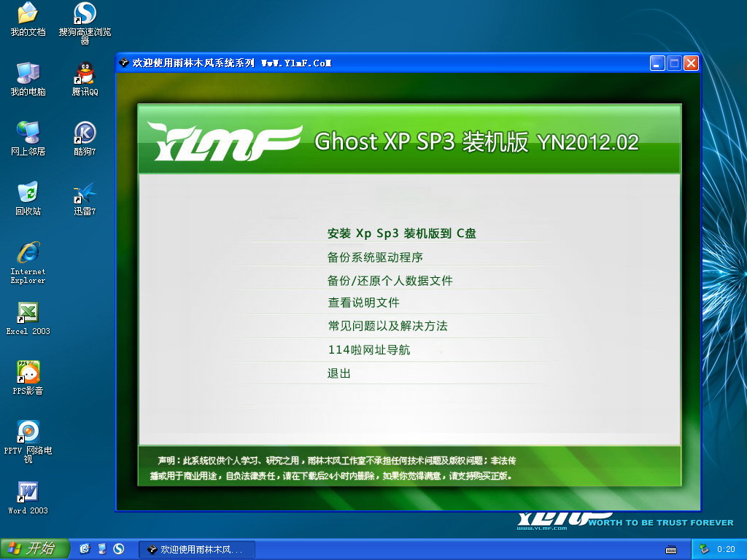Open the 114啦网址导航 link
Image resolution: width=747 pixels, height=560 pixels.
coord(368,349)
